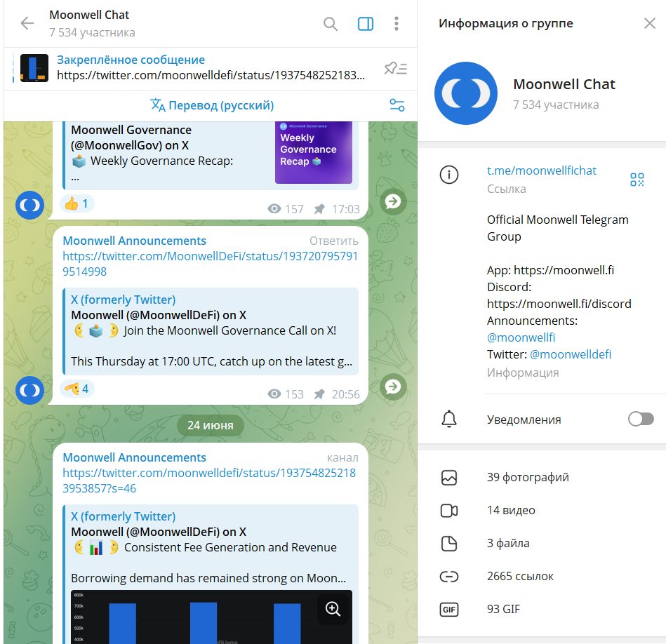Search in Moonwell Chat

pyautogui.click(x=331, y=24)
